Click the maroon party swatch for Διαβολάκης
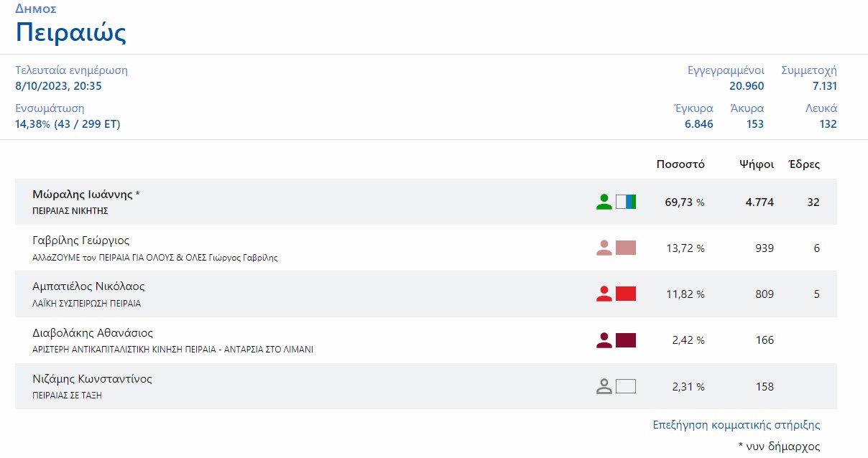 tap(626, 340)
